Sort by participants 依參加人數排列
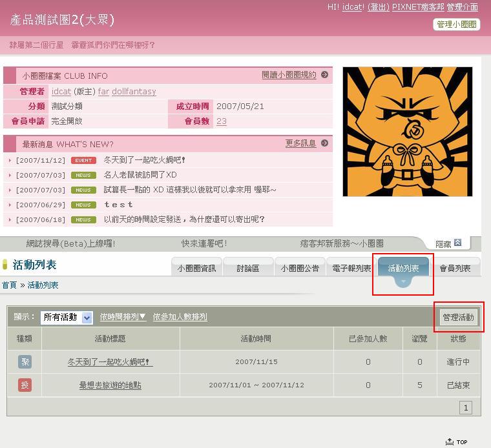491x448 pixels. click(x=180, y=317)
